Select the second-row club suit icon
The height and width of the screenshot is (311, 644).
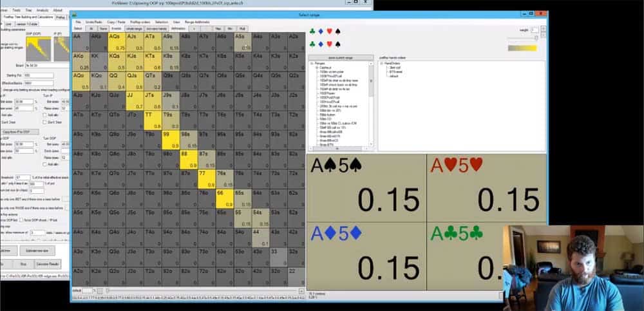tap(312, 44)
